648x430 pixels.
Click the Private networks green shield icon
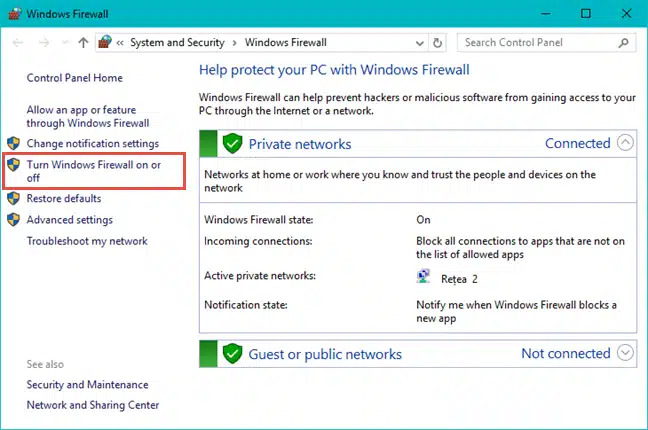pos(232,143)
